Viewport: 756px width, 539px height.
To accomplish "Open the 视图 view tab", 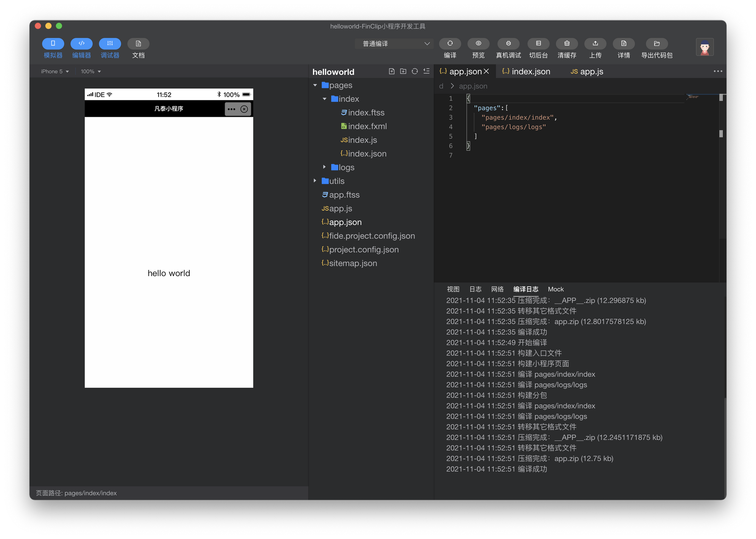I will [453, 289].
